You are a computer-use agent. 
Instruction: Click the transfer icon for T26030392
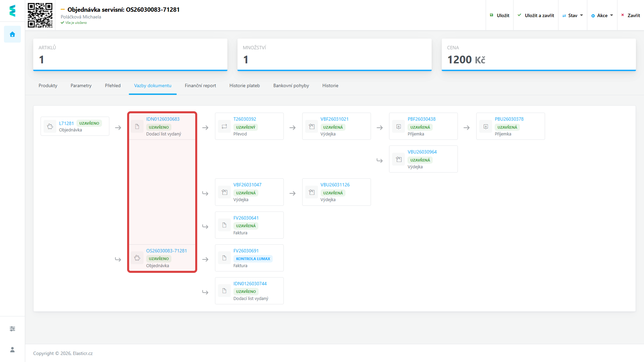click(x=224, y=126)
